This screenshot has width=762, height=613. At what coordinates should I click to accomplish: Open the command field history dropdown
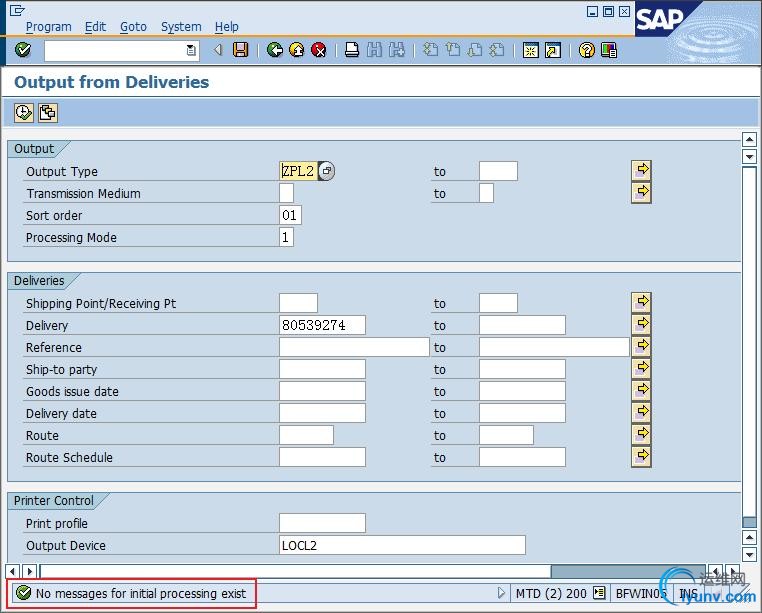191,50
